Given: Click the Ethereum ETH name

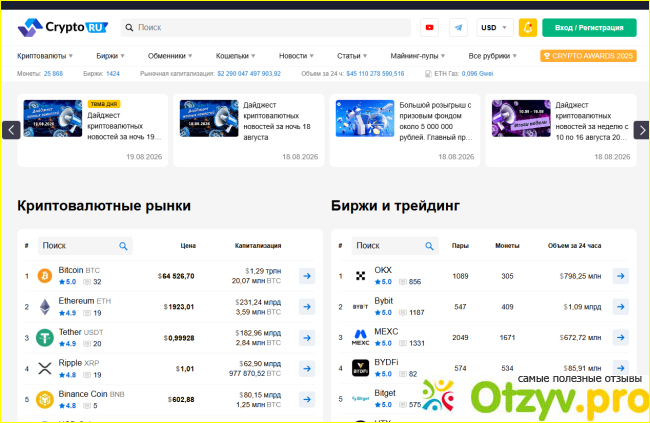Looking at the screenshot, I should [x=85, y=301].
